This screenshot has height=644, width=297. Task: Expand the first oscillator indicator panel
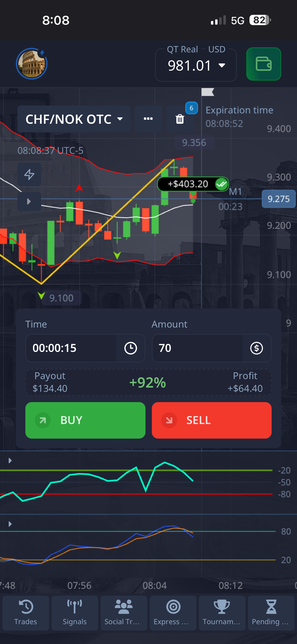[10, 461]
